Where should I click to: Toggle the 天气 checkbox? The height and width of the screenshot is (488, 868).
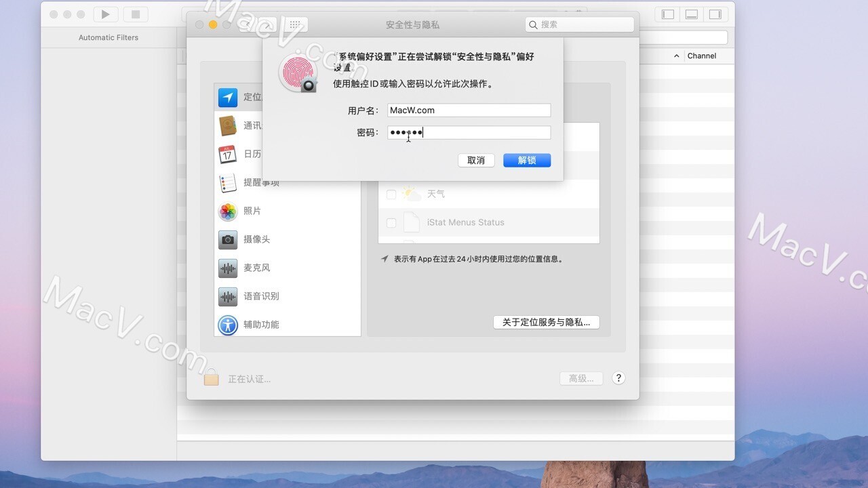[x=391, y=195]
